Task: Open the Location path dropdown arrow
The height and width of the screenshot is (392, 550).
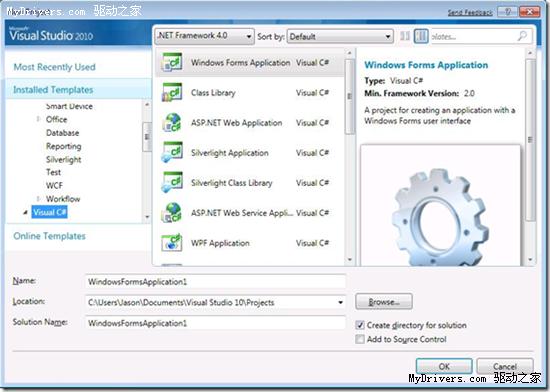Action: (x=340, y=302)
